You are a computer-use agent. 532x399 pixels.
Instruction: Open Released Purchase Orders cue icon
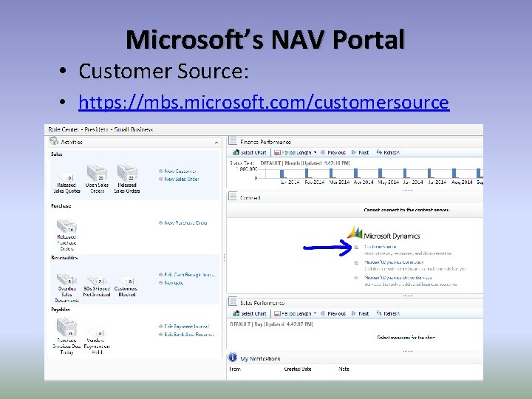[66, 226]
